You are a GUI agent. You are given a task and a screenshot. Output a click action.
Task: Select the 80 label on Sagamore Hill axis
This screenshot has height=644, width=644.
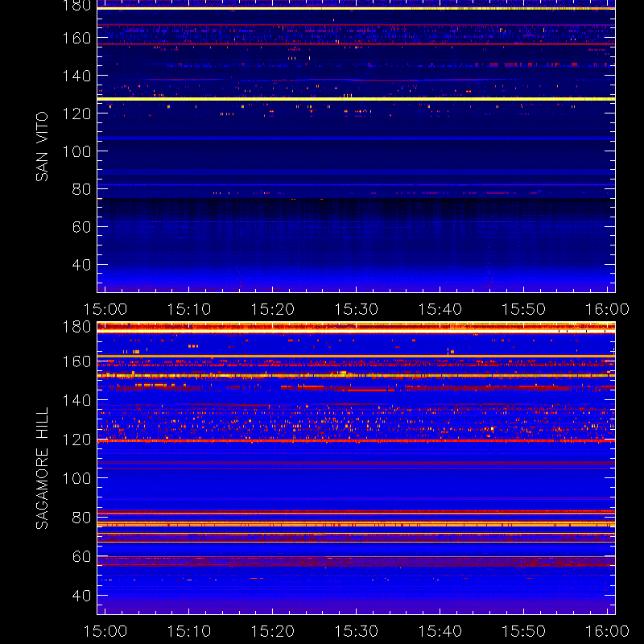(81, 518)
